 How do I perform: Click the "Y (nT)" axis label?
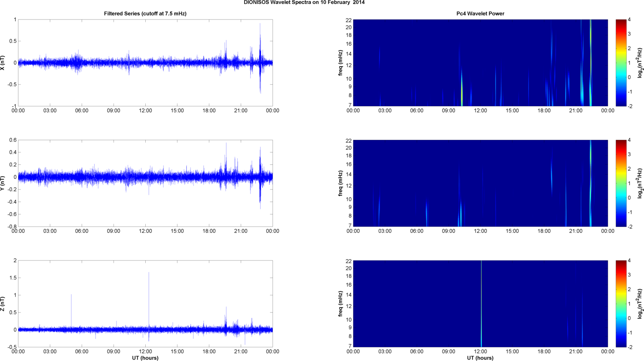(3, 183)
